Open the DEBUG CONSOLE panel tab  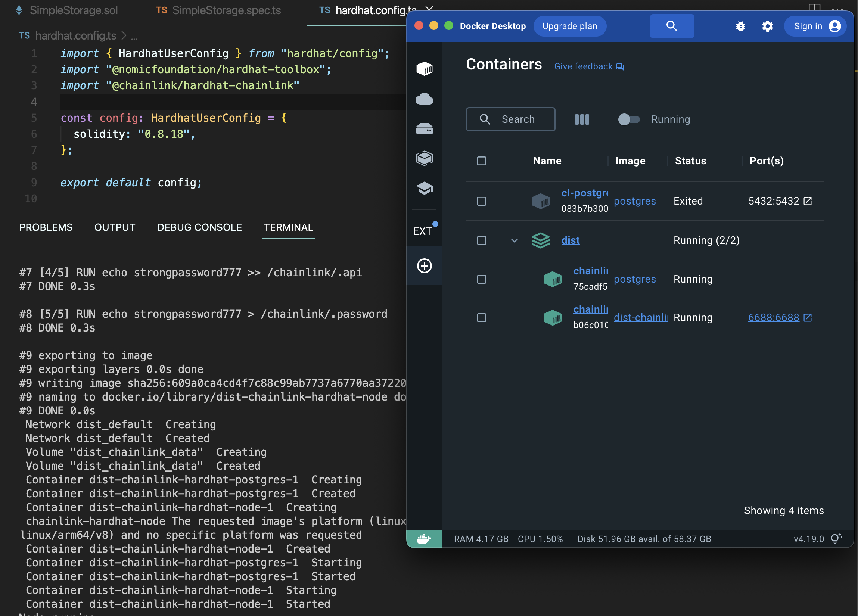pyautogui.click(x=199, y=227)
